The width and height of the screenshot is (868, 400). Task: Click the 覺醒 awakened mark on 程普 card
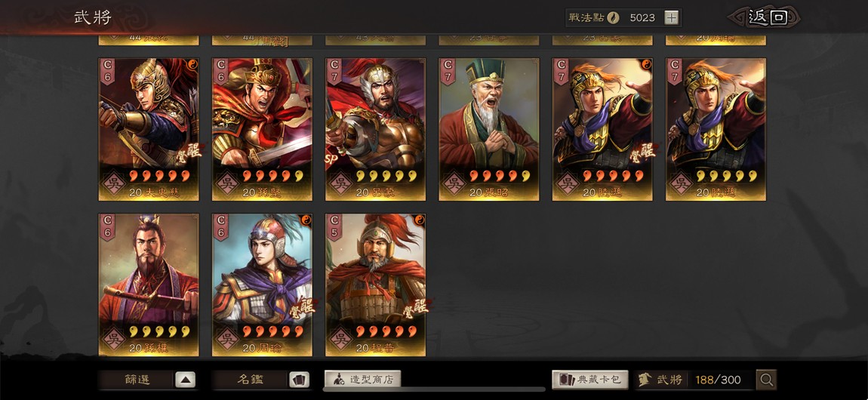[416, 306]
